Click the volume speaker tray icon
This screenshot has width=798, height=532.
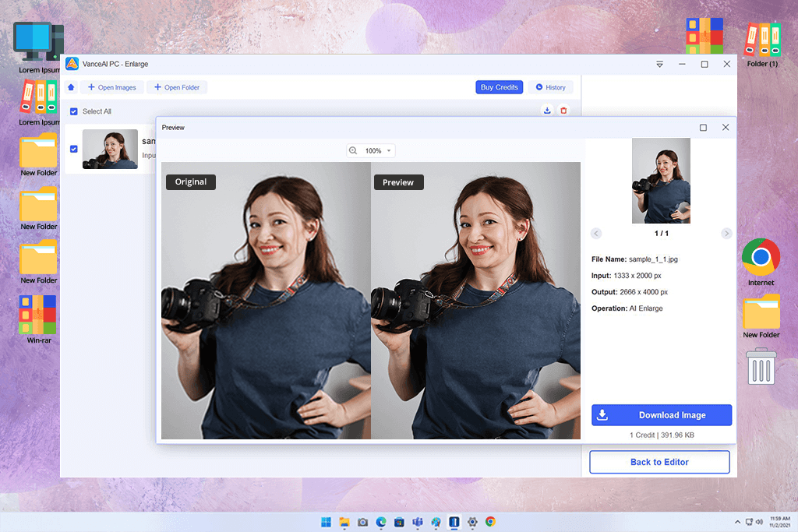coord(759,522)
